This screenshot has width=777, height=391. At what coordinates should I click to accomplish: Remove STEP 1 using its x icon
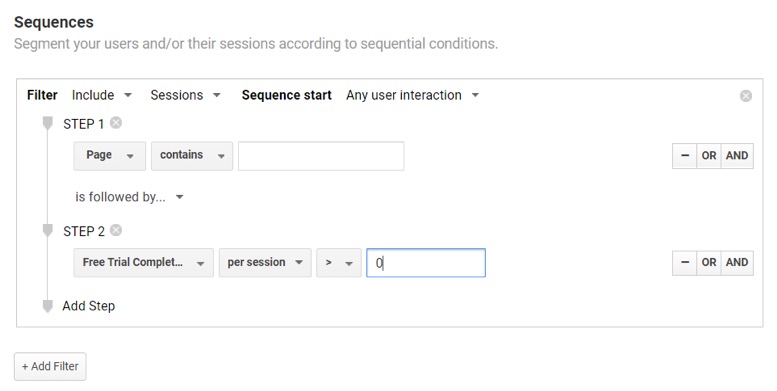116,123
